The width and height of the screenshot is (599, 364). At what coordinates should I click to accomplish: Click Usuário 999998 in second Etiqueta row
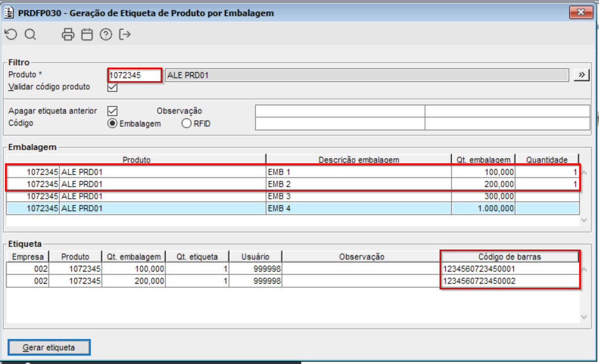point(255,281)
